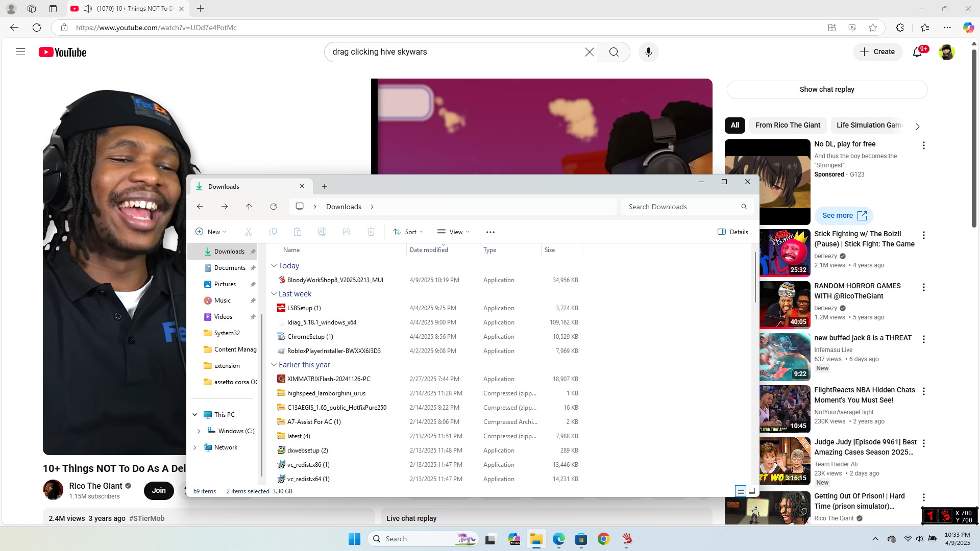Collapse the Last week group
This screenshot has height=551, width=980.
pos(274,294)
